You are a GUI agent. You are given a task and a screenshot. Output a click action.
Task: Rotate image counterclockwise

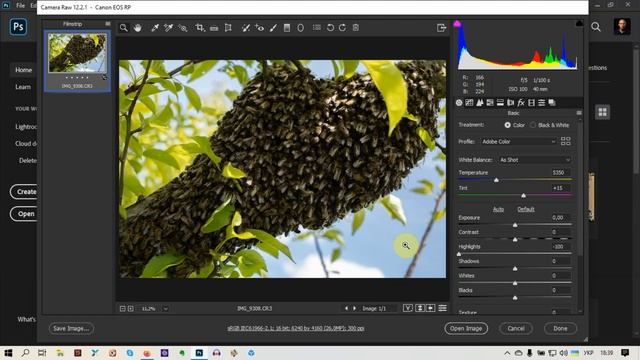330,28
